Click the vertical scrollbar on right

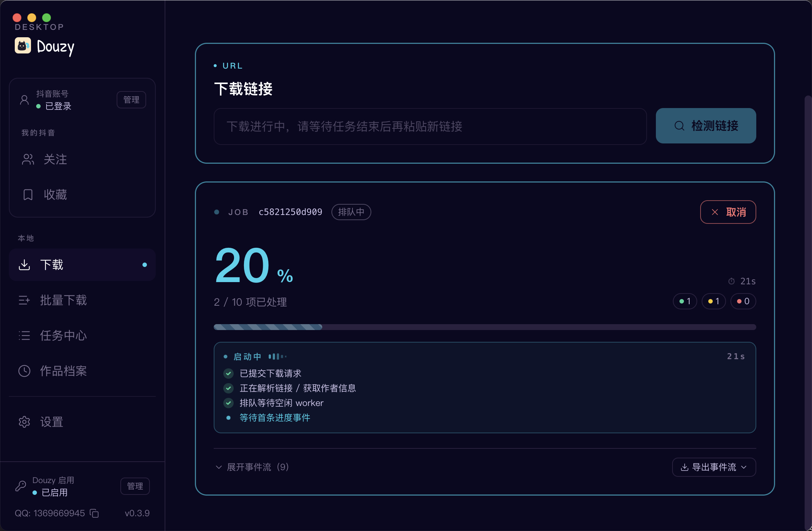click(x=808, y=313)
